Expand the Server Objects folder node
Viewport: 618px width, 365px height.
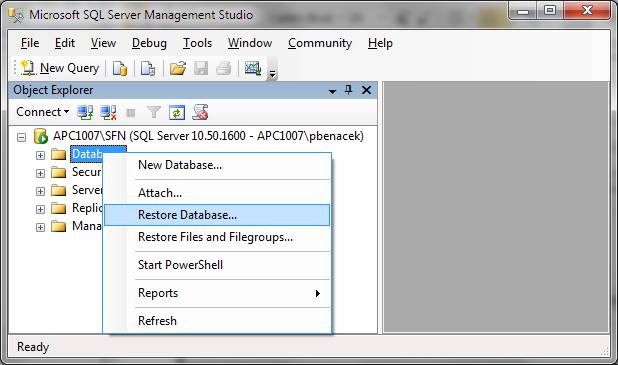(40, 191)
